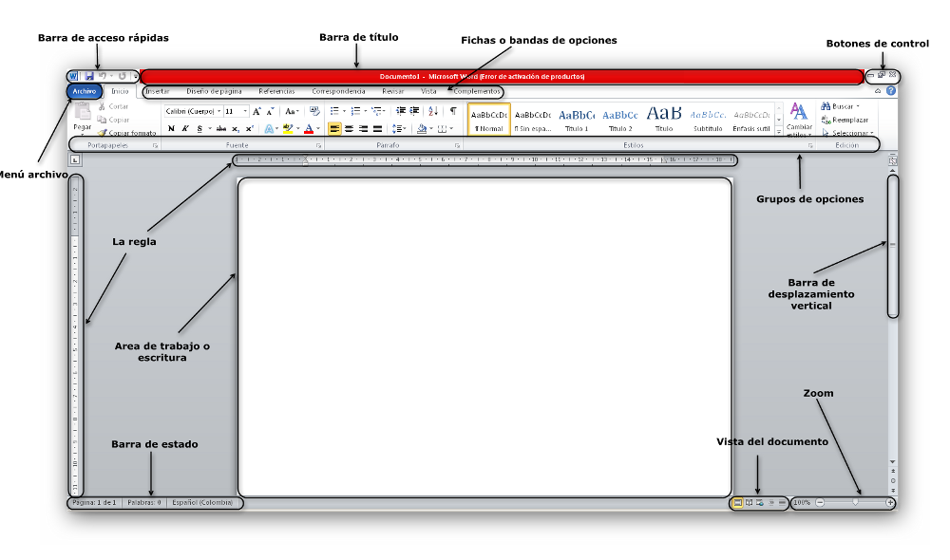The image size is (950, 560).
Task: Show paragraph marks with the pilcrow icon
Action: pyautogui.click(x=452, y=110)
